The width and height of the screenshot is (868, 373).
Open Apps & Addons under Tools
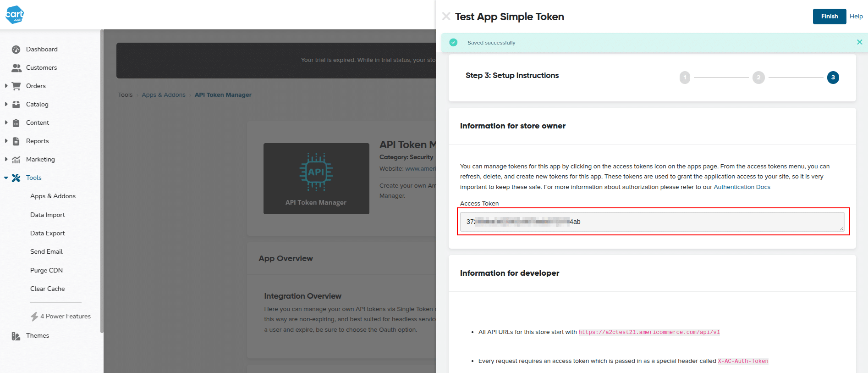(x=53, y=196)
